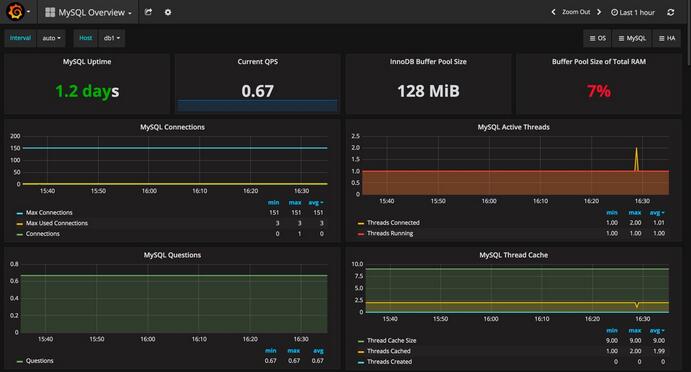
Task: Expand the MySQL Overview dashboard dropdown
Action: 95,12
